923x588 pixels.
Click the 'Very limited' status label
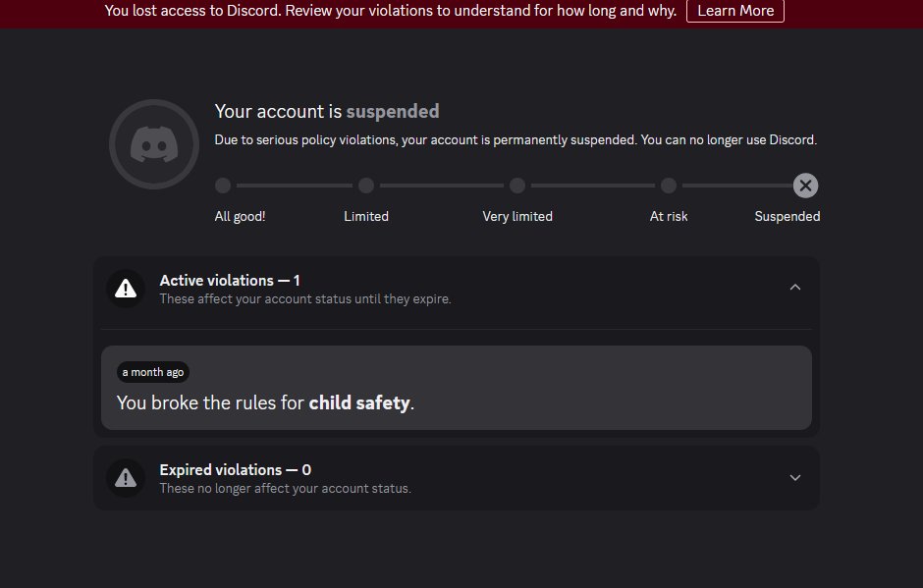point(517,216)
